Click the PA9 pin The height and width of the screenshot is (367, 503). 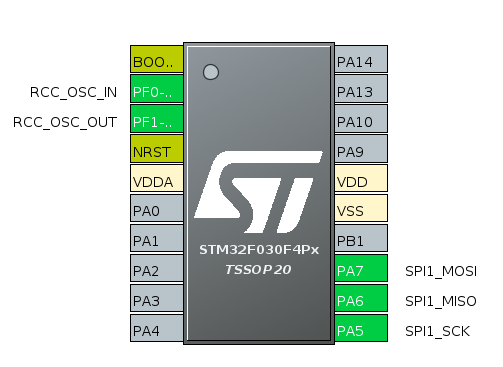[361, 149]
